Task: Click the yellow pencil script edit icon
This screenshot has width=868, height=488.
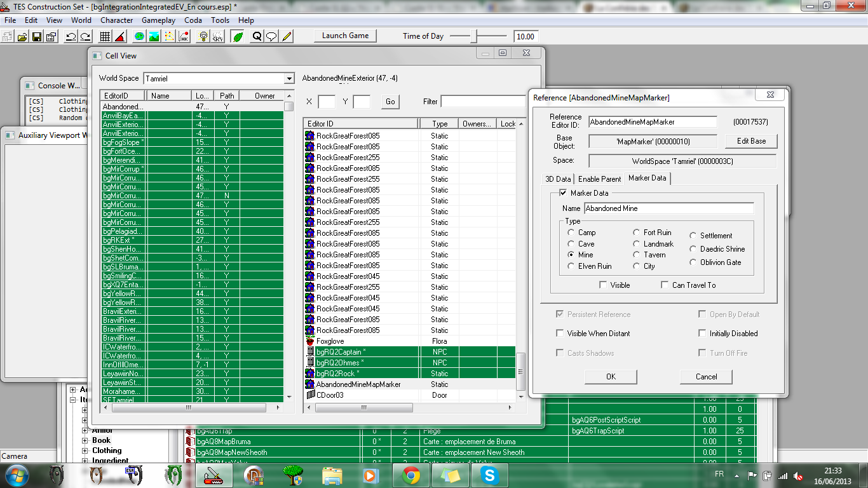Action: (287, 36)
